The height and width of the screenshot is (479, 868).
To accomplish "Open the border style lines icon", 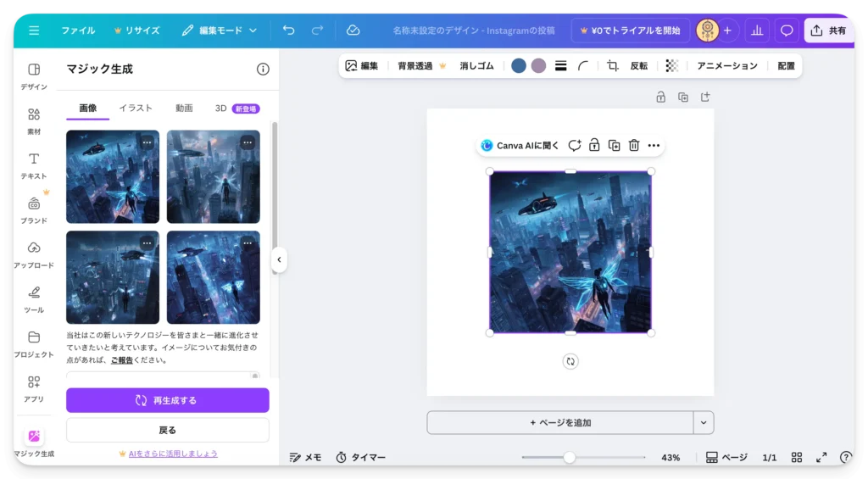I will point(561,66).
